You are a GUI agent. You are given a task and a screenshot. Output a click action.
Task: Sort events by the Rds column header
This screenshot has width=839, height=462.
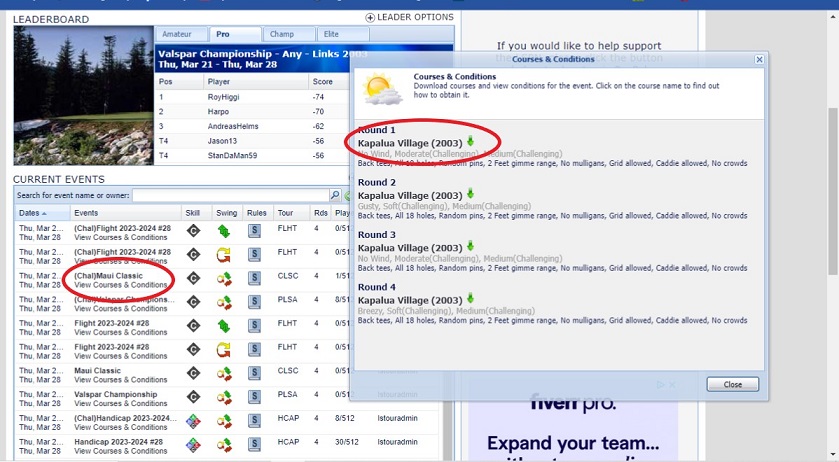pos(321,213)
